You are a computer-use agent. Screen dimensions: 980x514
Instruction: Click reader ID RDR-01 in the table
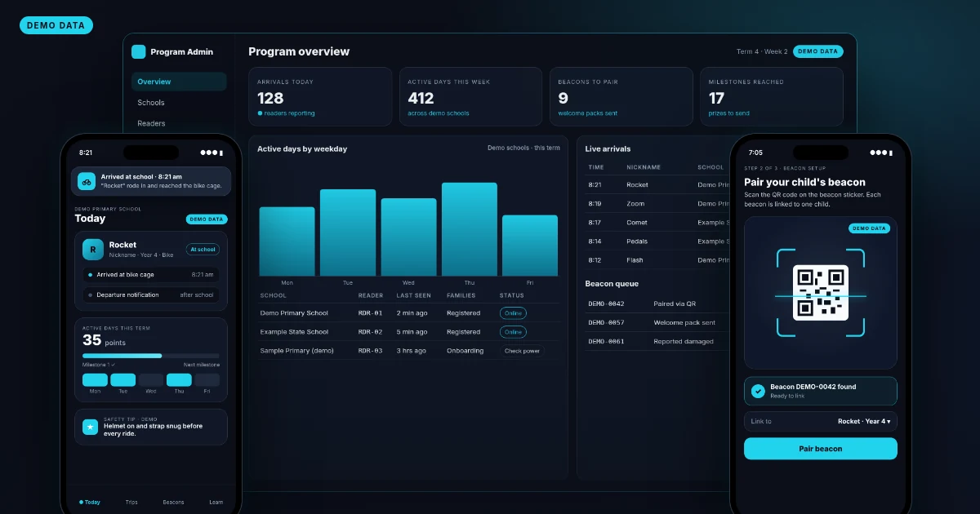pos(370,313)
